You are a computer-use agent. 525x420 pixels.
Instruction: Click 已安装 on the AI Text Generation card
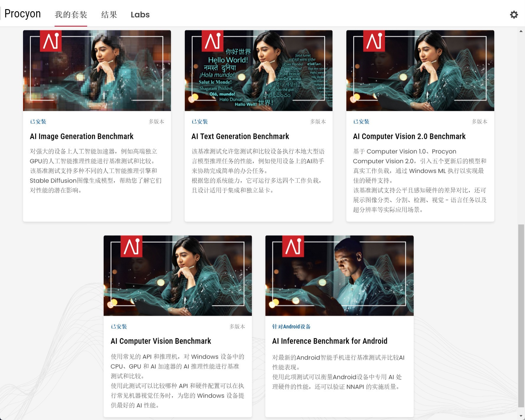point(200,122)
